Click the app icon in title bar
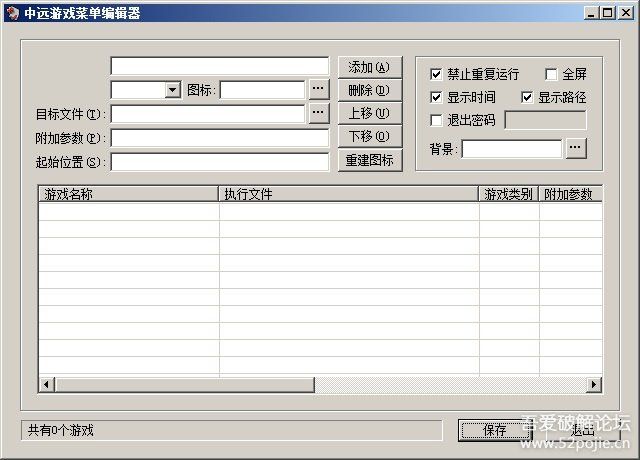This screenshot has height=460, width=640. point(11,12)
